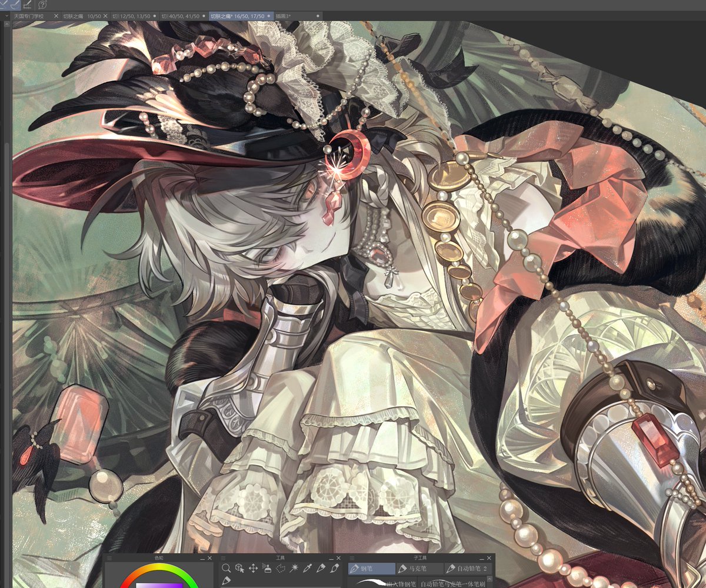Screen dimensions: 706x588
Task: Open the 色轮 panel menu icon
Action: pos(109,557)
